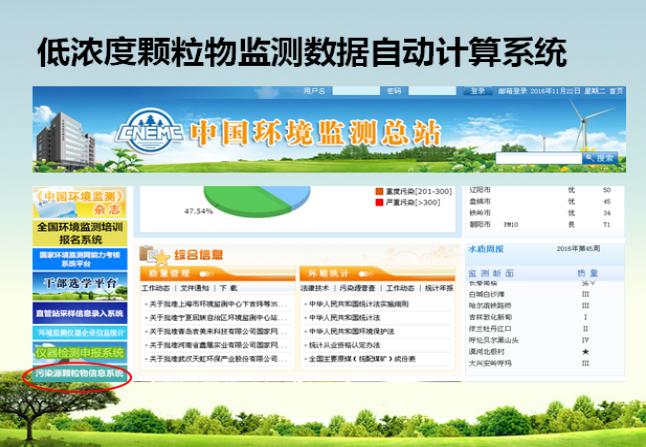Open the 干部选学平台 banner

point(80,286)
